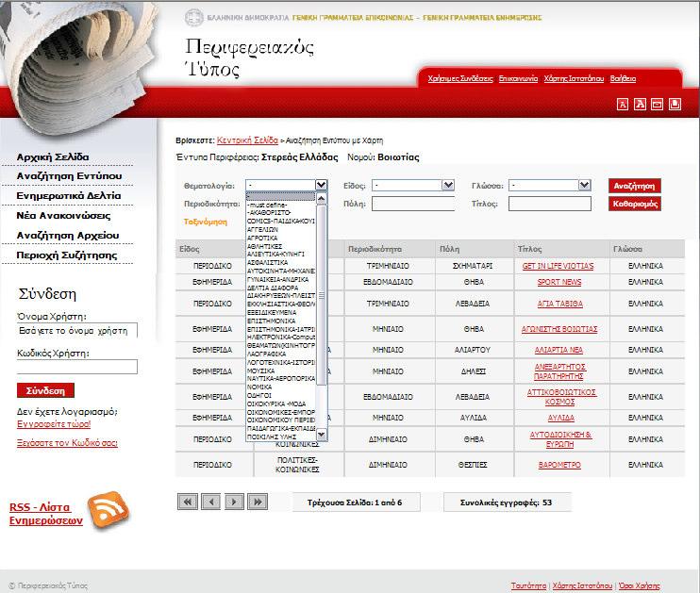The height and width of the screenshot is (593, 700).
Task: Click the rolled newspaper header image
Action: [78, 67]
